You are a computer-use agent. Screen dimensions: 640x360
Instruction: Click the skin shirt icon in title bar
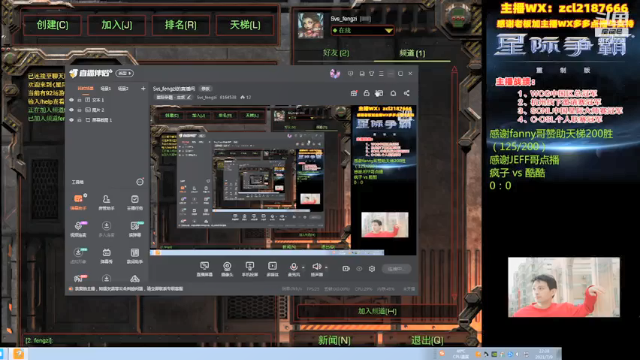[x=371, y=73]
